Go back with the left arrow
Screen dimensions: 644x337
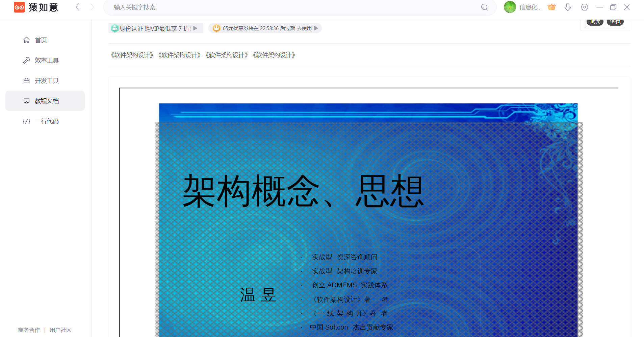click(x=77, y=7)
